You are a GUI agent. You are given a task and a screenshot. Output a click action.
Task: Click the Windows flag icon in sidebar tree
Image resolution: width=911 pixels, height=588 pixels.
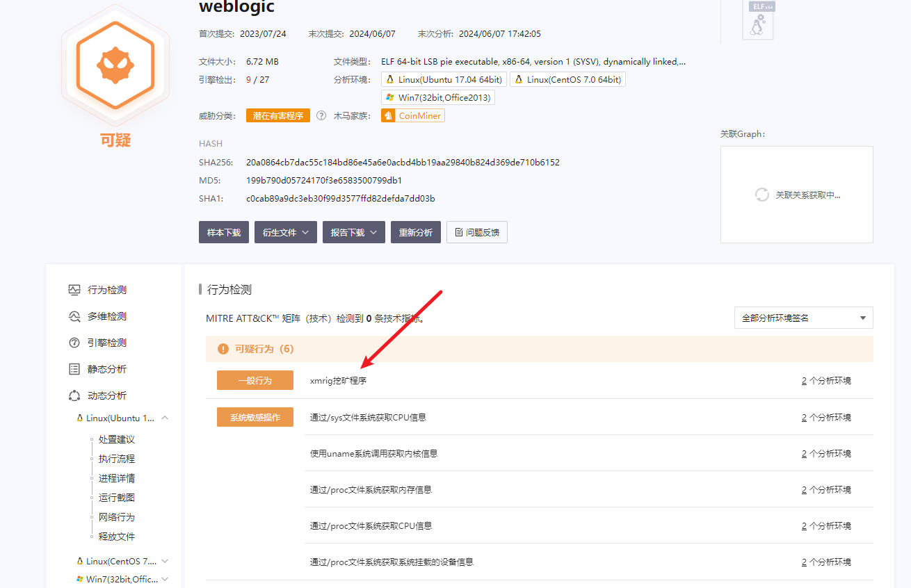80,579
